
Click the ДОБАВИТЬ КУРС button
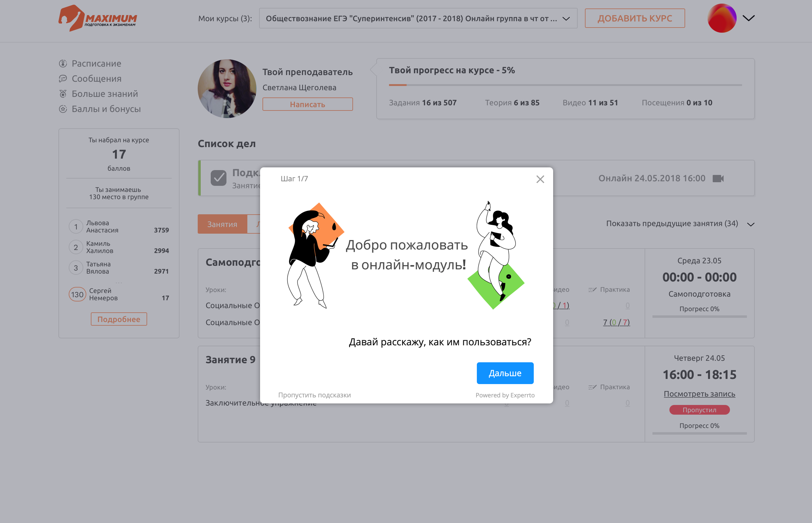[x=635, y=18]
